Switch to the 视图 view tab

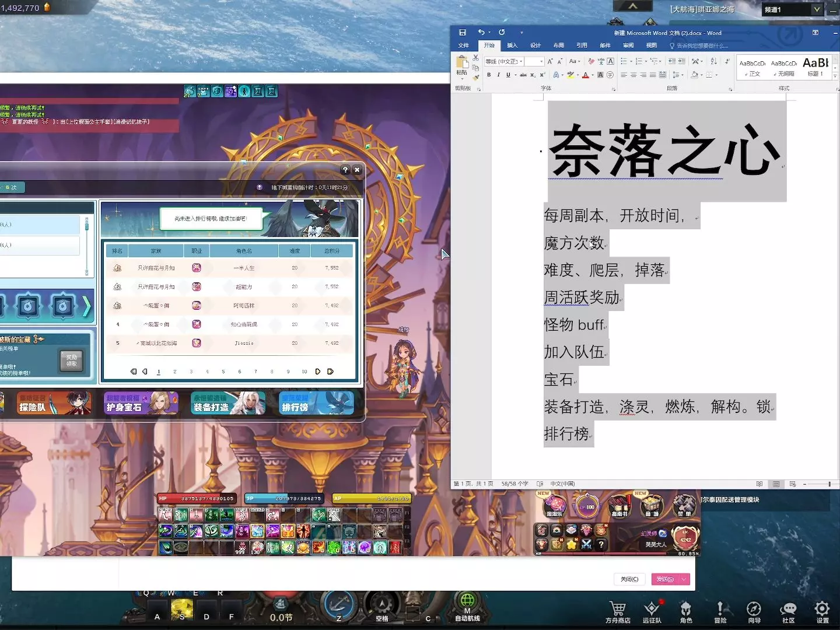652,45
